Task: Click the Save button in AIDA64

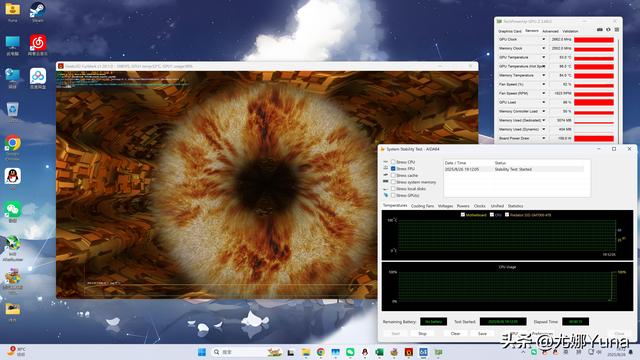Action: click(482, 334)
